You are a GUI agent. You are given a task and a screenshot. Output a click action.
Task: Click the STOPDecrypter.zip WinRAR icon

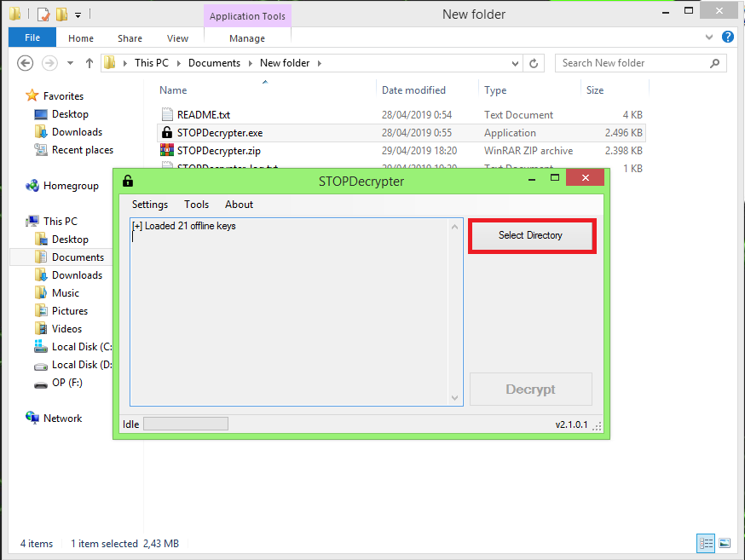(x=167, y=150)
